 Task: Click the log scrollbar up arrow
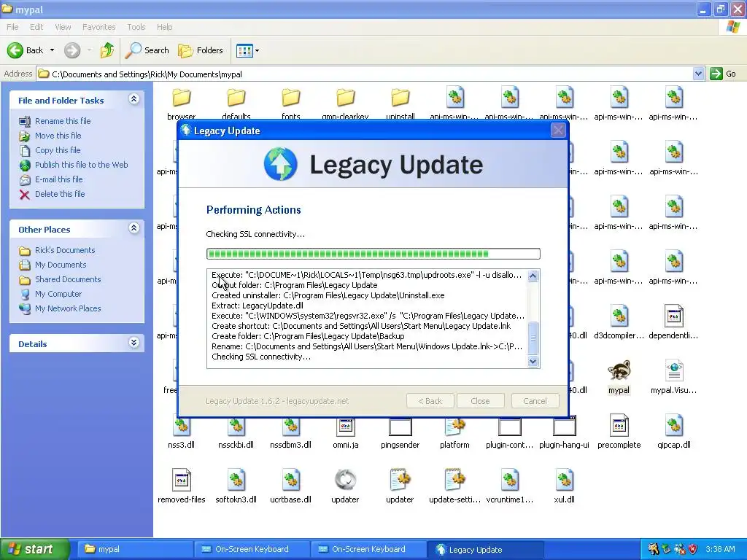click(533, 276)
